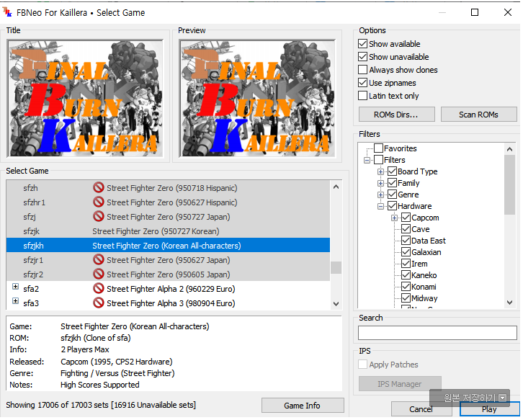Check the top-level Filters checkbox
This screenshot has height=420, width=523.
coord(378,160)
